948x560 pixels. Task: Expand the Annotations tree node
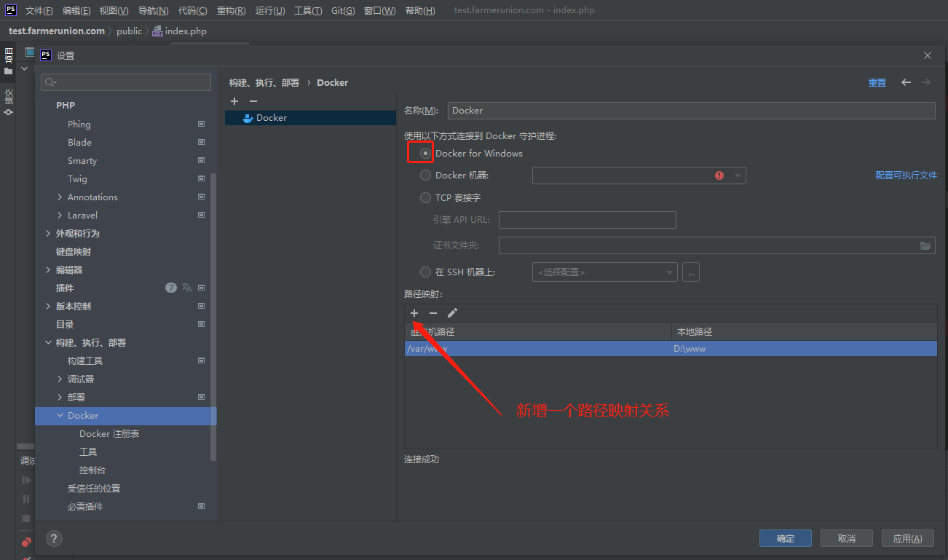click(x=60, y=197)
